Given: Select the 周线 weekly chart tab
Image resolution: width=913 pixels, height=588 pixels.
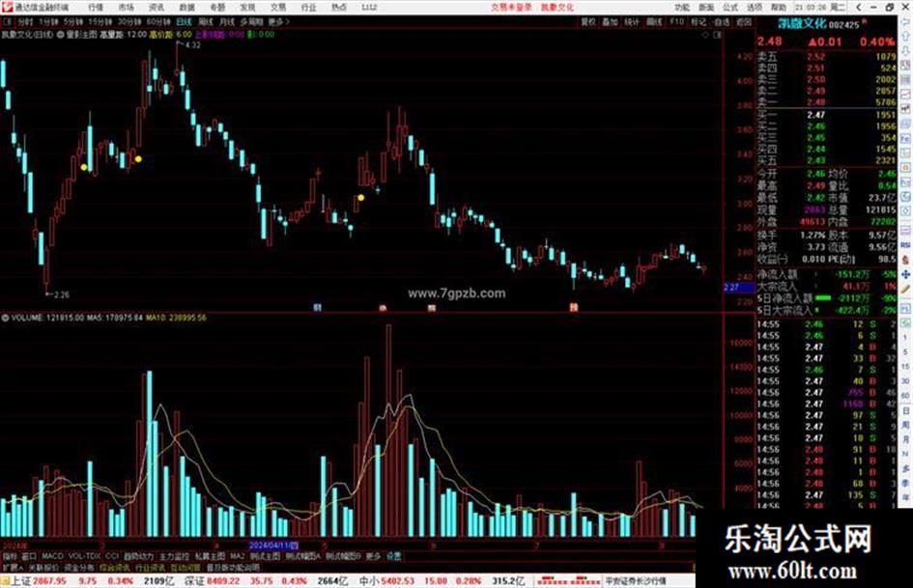Looking at the screenshot, I should 206,21.
